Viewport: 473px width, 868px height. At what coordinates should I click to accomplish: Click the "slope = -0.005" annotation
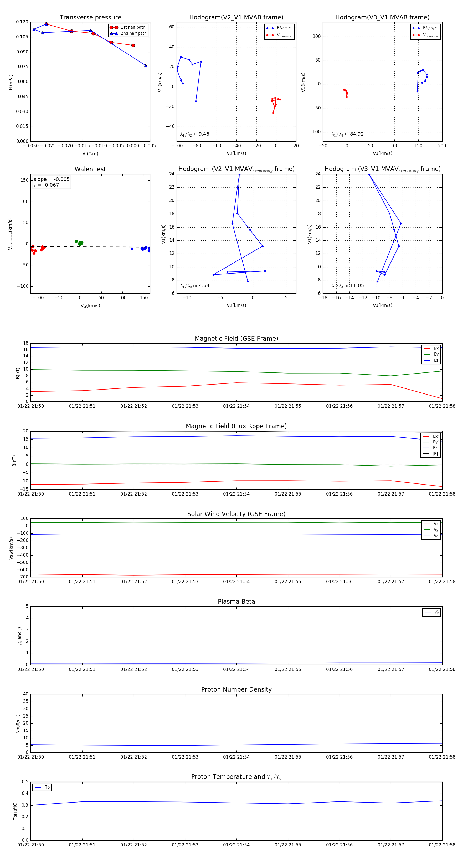[52, 179]
